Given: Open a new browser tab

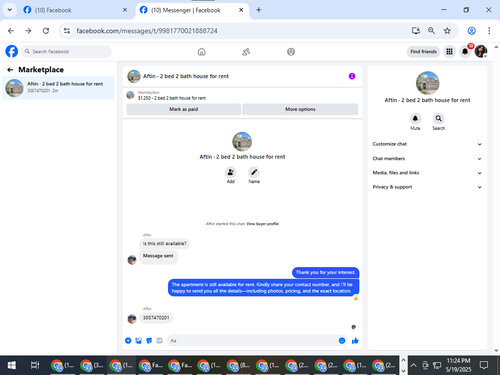Looking at the screenshot, I should click(259, 10).
